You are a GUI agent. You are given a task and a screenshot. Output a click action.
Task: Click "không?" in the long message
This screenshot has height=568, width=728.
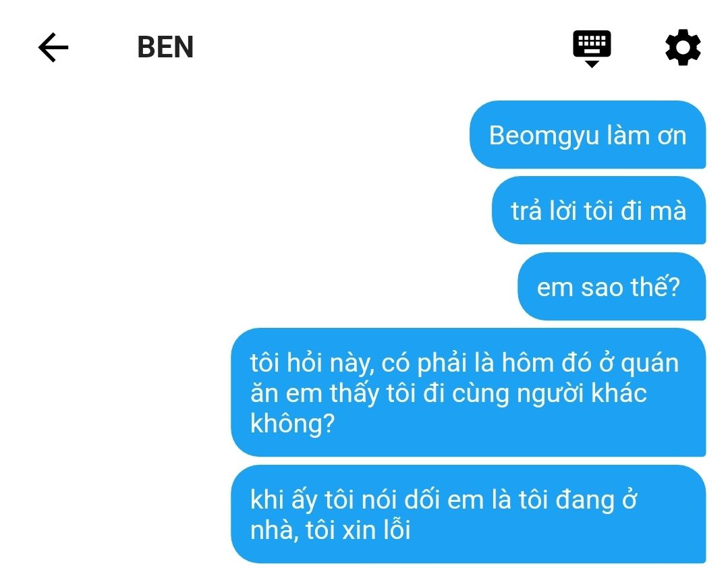pos(292,424)
